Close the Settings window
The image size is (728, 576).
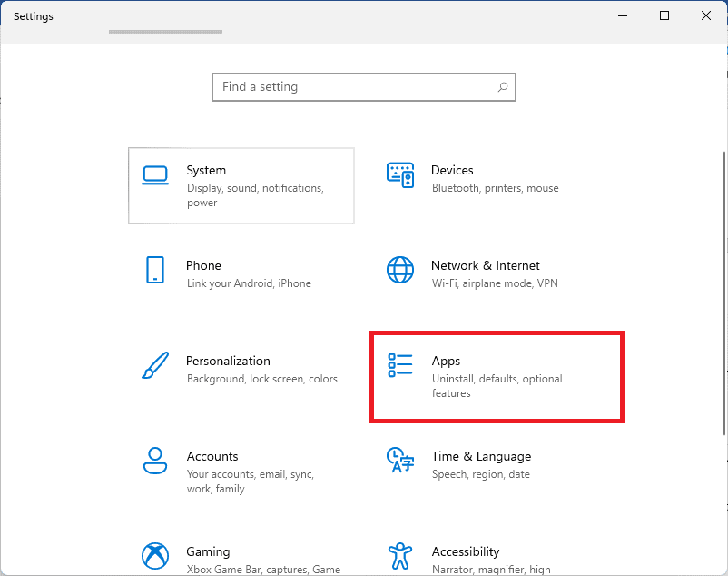706,15
